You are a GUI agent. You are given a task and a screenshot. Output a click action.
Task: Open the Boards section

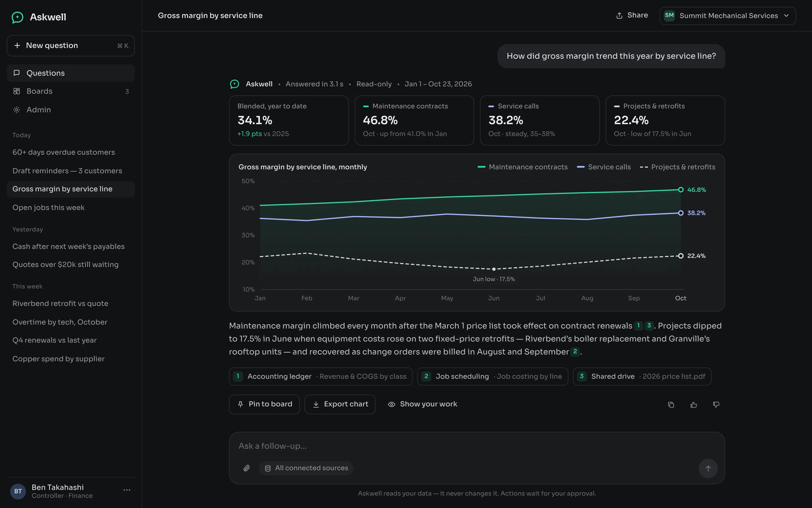click(70, 91)
